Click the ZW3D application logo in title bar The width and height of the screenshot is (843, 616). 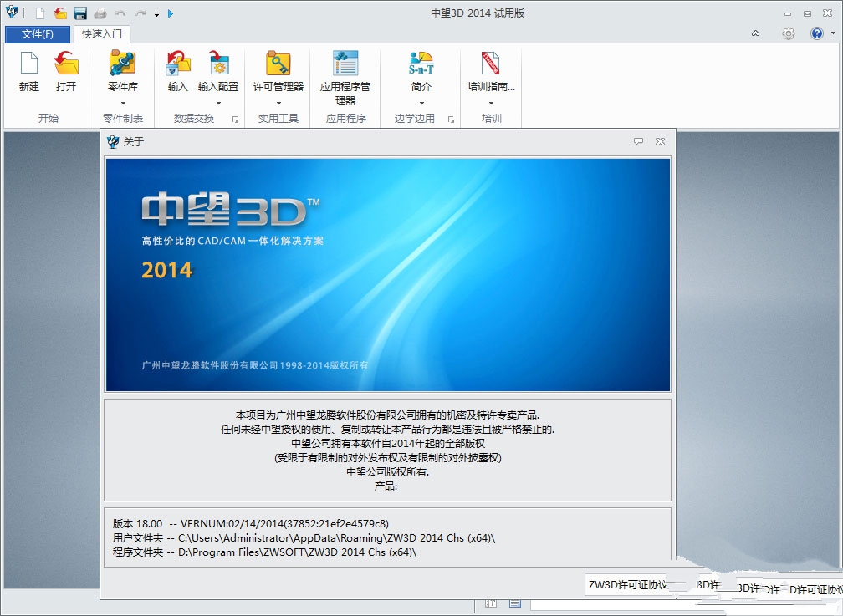(12, 12)
